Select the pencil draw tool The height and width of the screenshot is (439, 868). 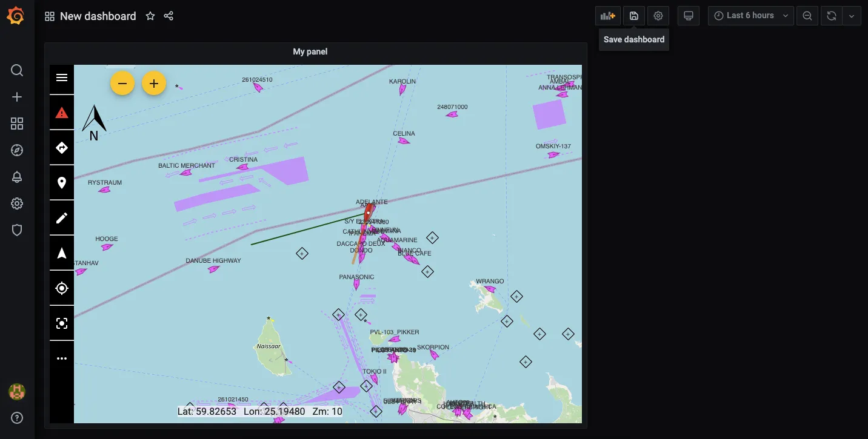[x=61, y=218]
